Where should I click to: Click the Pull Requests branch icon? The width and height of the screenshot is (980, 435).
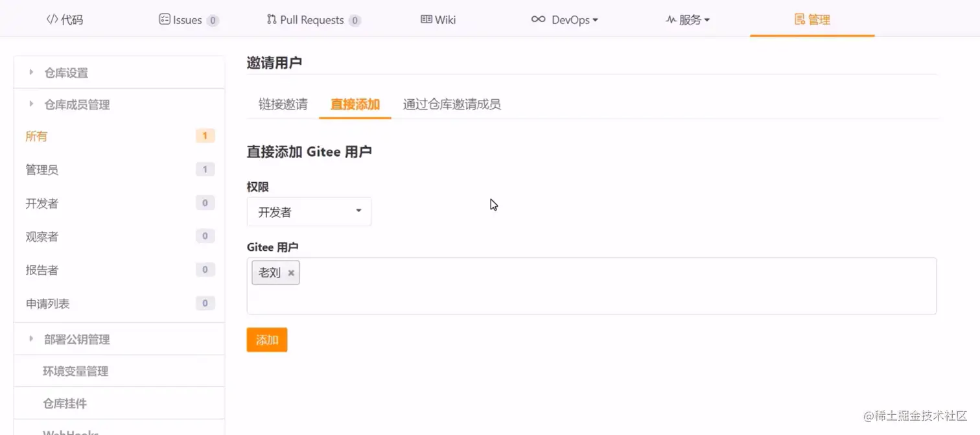tap(272, 19)
